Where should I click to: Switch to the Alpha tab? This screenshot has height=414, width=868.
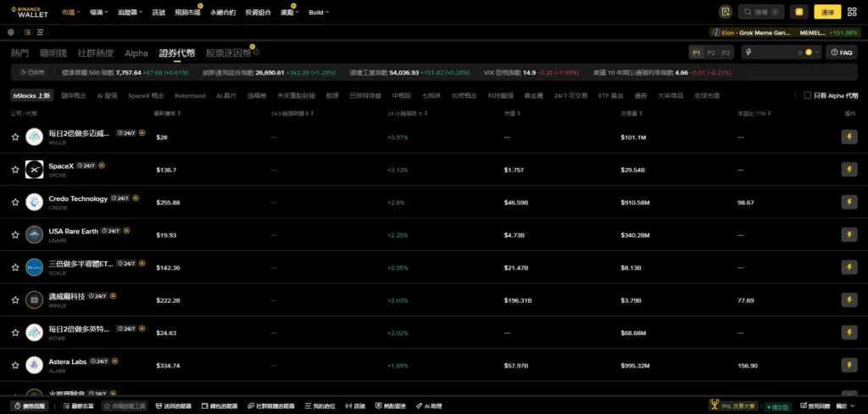[x=136, y=53]
